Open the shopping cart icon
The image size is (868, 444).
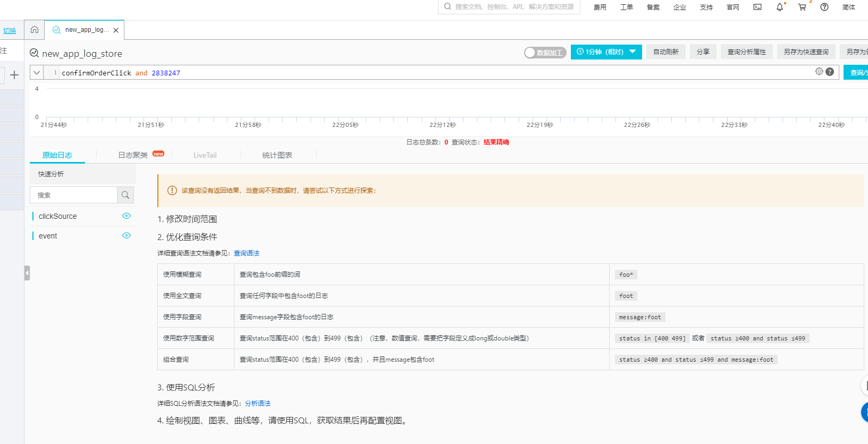pyautogui.click(x=802, y=7)
